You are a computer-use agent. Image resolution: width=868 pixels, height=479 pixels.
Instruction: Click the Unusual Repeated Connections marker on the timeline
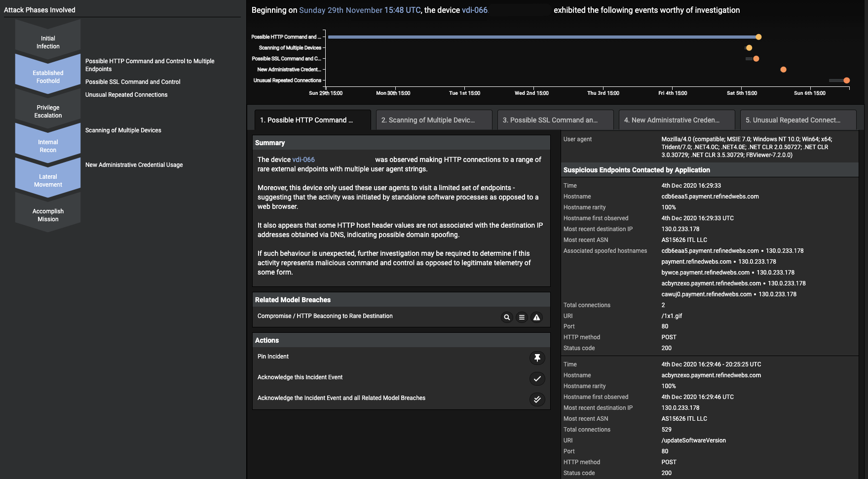point(846,80)
